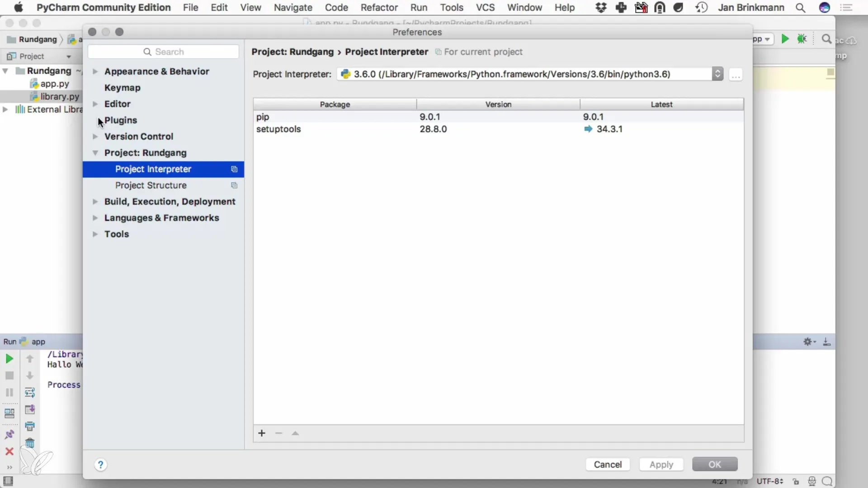Click the Latest column header
This screenshot has height=488, width=868.
click(662, 104)
